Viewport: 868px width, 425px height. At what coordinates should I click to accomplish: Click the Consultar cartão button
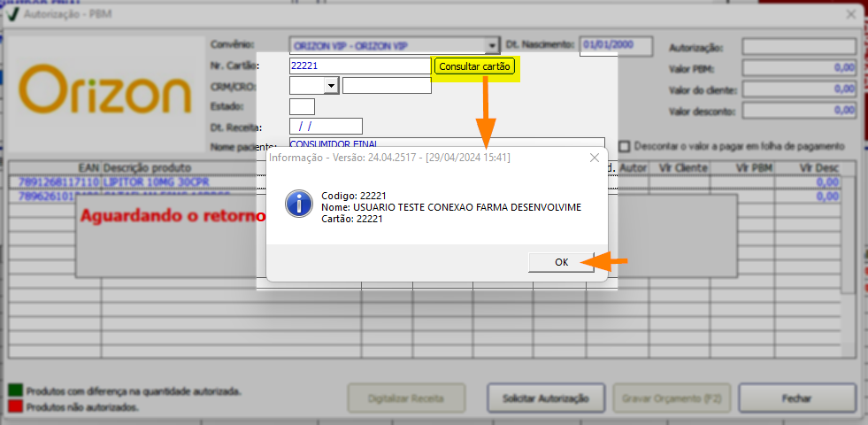[475, 66]
